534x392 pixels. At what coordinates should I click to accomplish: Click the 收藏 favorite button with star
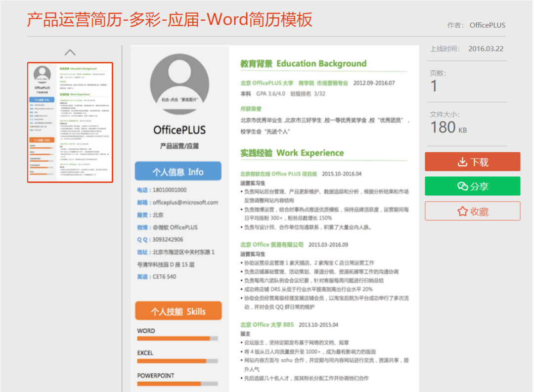pyautogui.click(x=472, y=211)
